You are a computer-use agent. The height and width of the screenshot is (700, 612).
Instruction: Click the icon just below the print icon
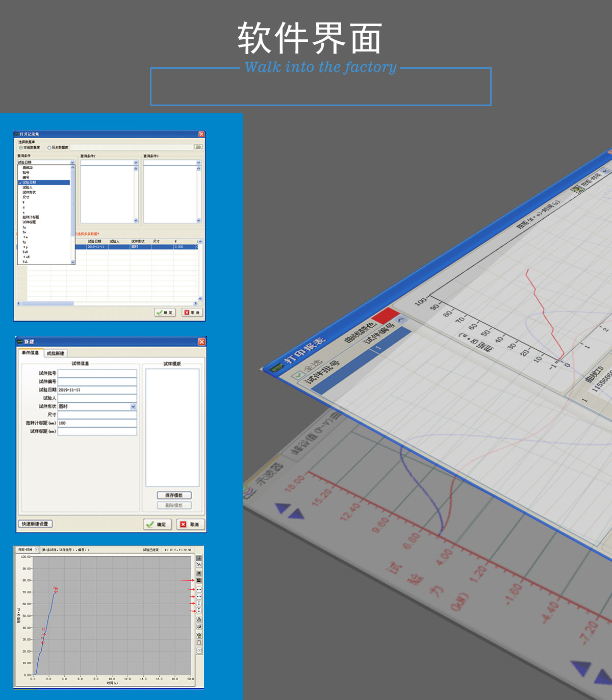pos(199,626)
